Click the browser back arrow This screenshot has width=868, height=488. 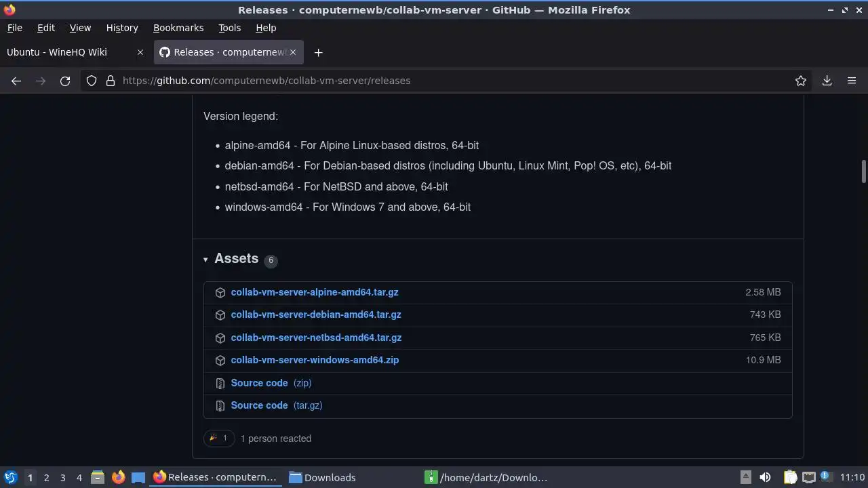click(16, 81)
